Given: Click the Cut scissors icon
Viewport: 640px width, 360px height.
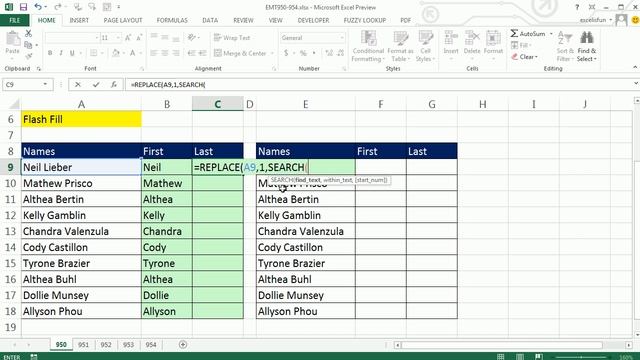Looking at the screenshot, I should click(28, 33).
